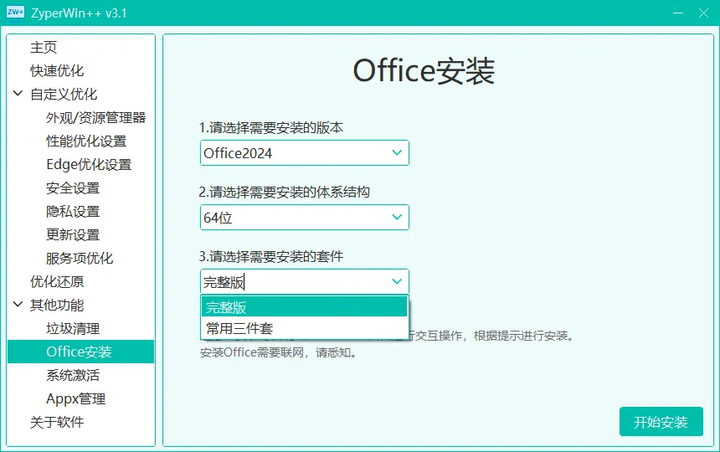Open Appx管理
The width and height of the screenshot is (720, 452).
[76, 399]
